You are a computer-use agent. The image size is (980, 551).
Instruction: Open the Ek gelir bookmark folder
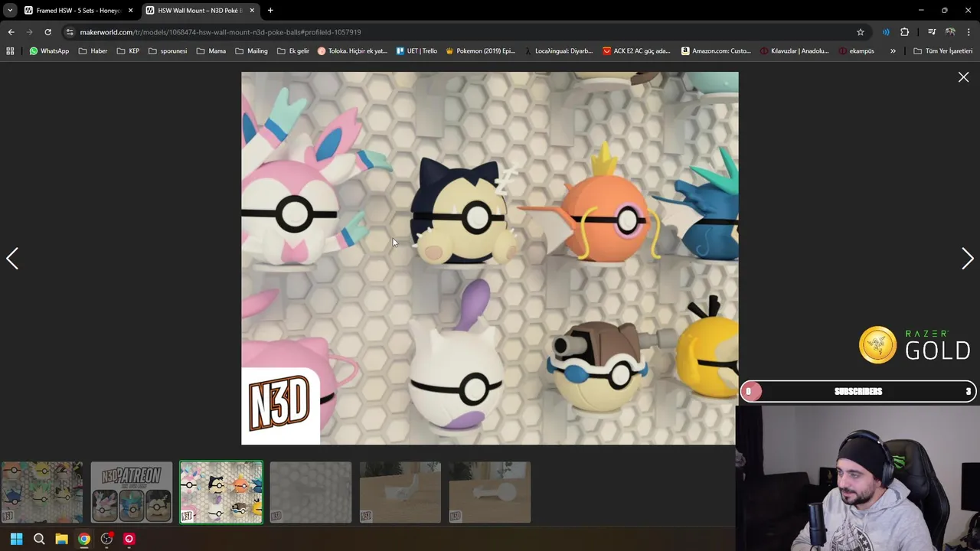point(293,51)
